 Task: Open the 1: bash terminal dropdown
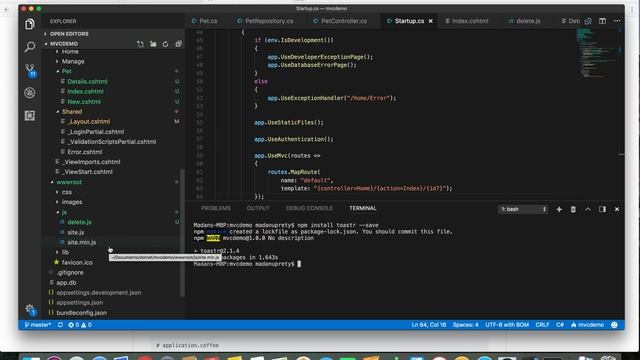tap(523, 209)
